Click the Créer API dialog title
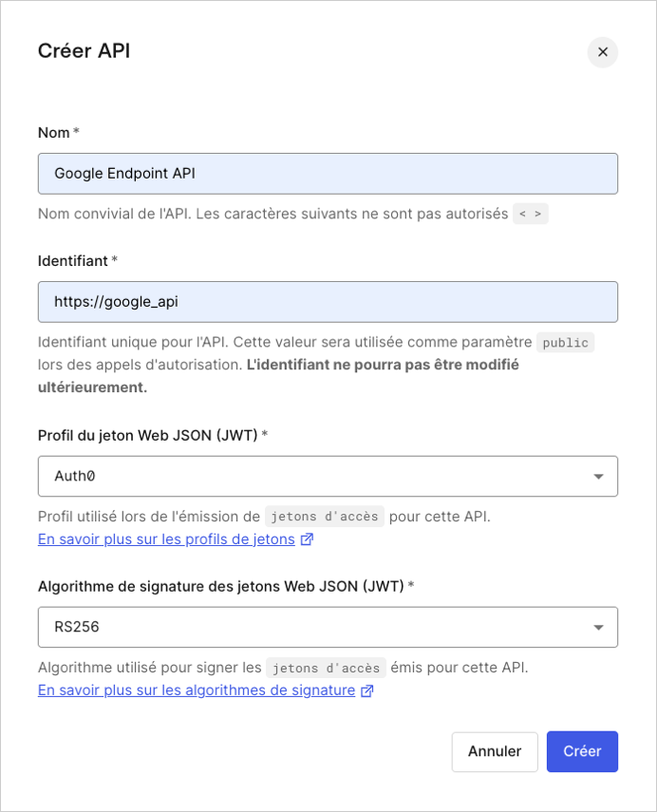The image size is (657, 812). (84, 52)
